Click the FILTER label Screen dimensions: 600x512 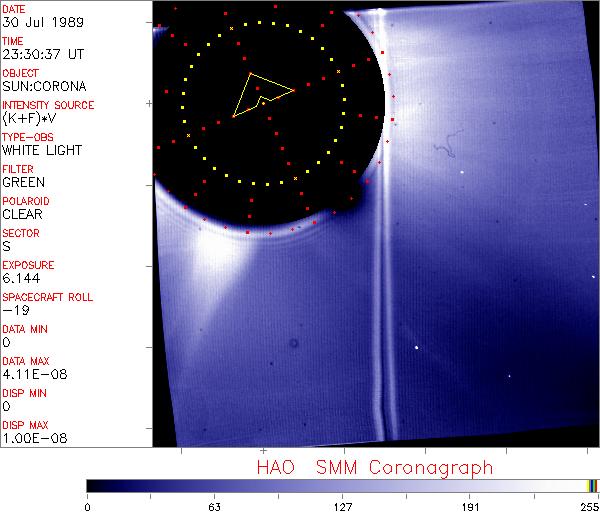pos(18,169)
